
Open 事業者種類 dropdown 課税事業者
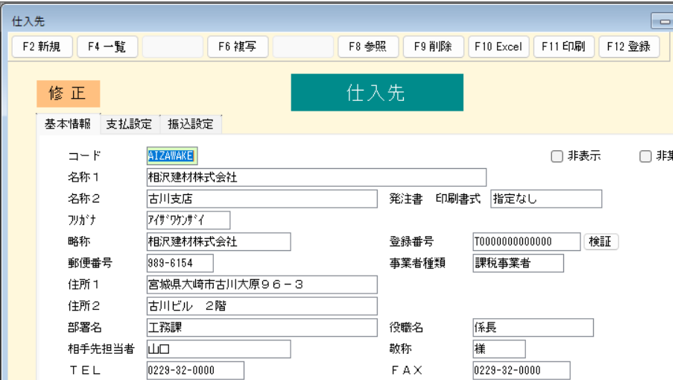click(518, 263)
